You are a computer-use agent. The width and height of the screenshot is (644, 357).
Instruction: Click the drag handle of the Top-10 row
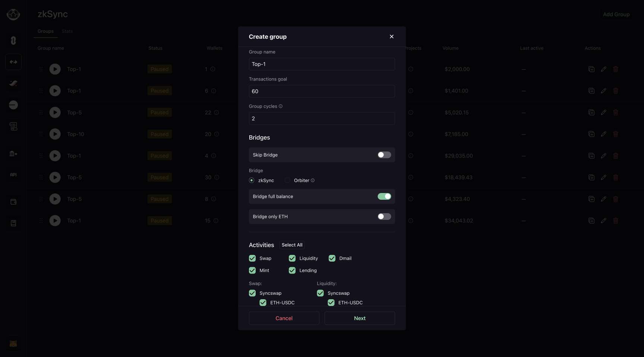(41, 134)
